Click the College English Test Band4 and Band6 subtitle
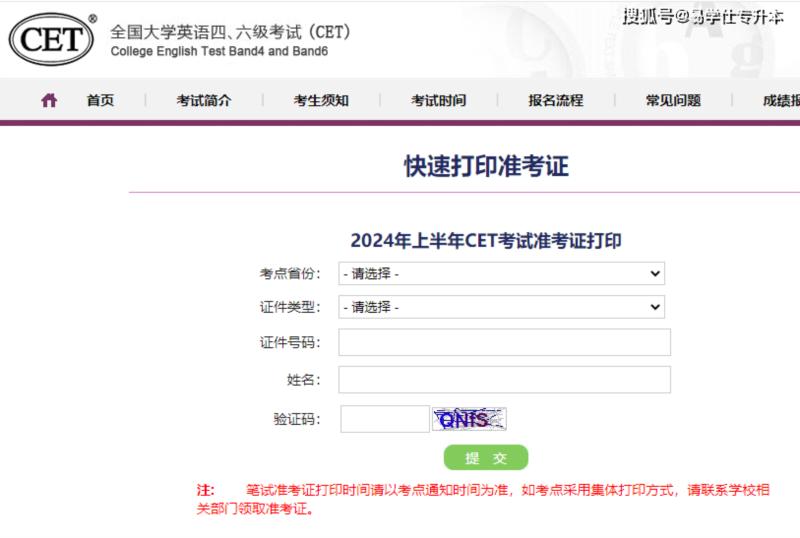Image resolution: width=800 pixels, height=538 pixels. pyautogui.click(x=219, y=51)
